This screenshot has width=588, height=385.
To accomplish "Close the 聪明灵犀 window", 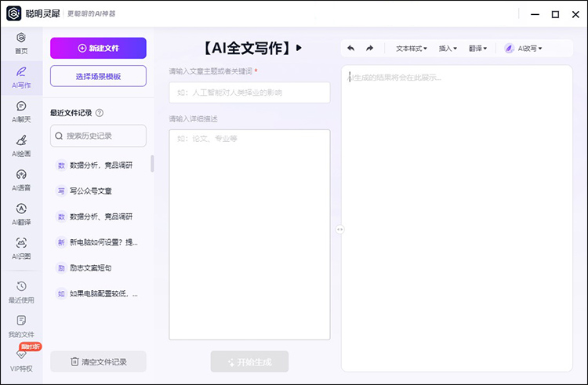I will (x=575, y=14).
